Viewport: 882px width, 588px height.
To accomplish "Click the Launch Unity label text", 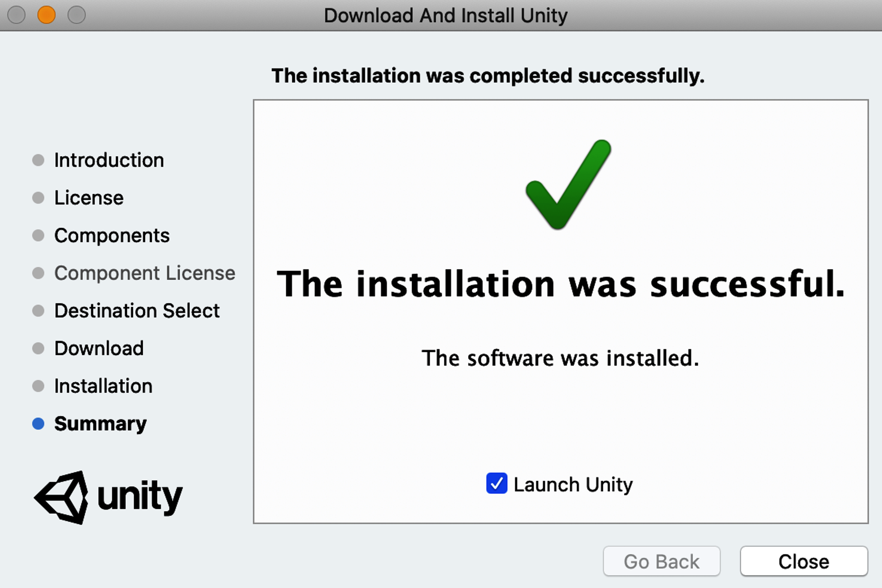I will pyautogui.click(x=573, y=485).
